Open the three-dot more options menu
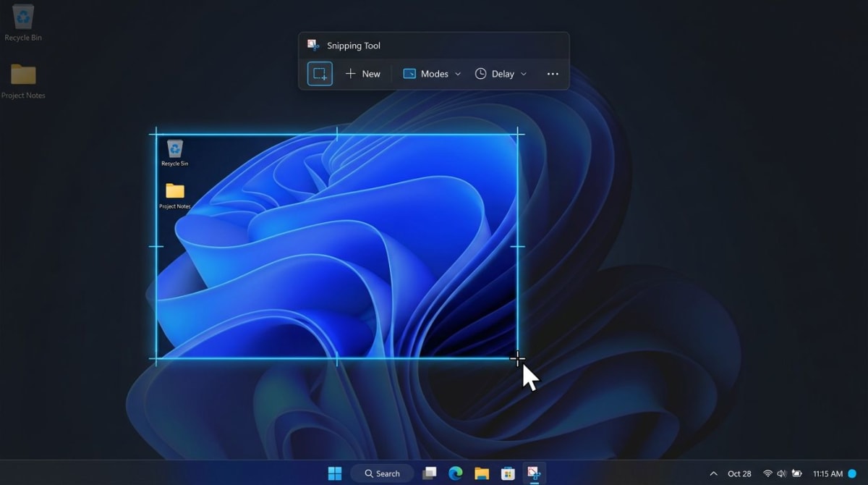The width and height of the screenshot is (868, 485). click(553, 74)
